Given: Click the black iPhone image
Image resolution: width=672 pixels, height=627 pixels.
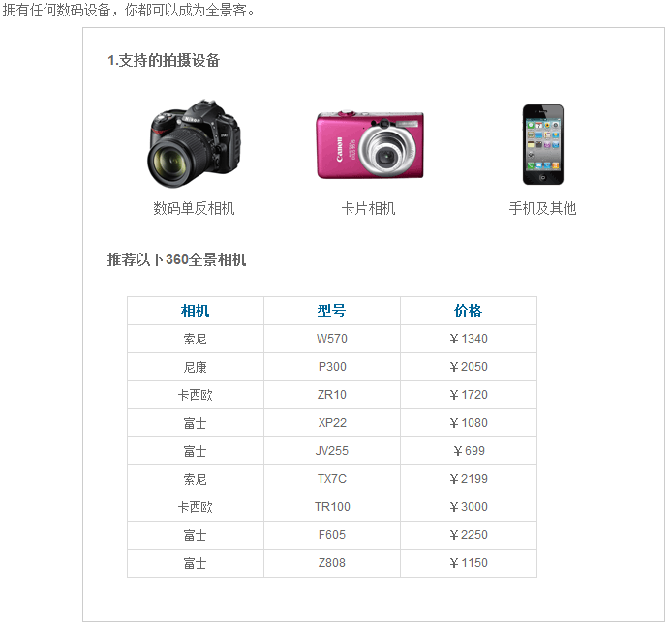Looking at the screenshot, I should coord(543,145).
